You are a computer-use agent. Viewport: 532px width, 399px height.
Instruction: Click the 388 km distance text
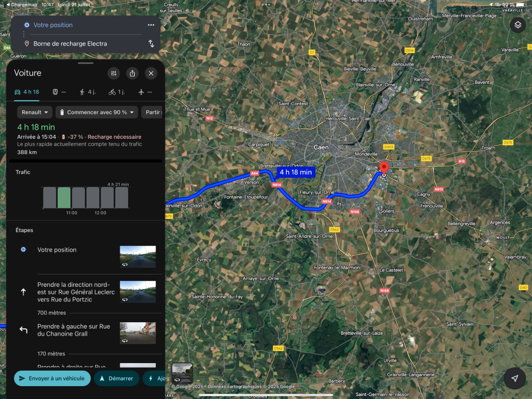coord(27,152)
